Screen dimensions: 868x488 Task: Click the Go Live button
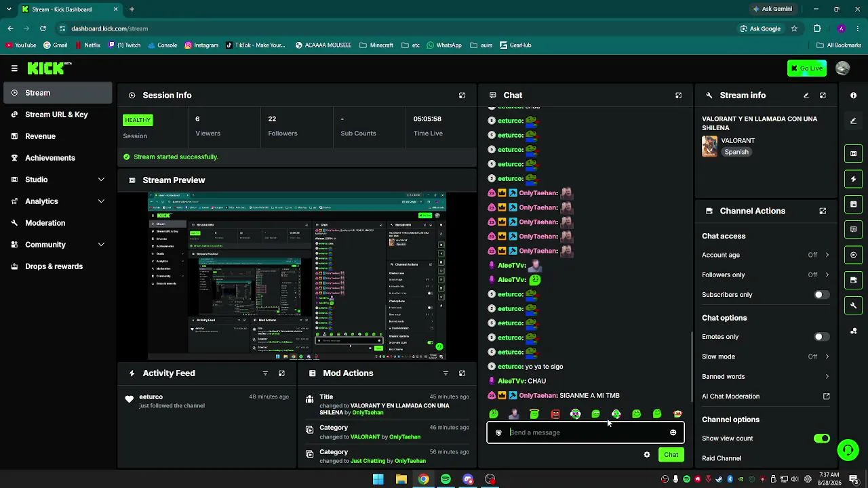[x=807, y=68]
